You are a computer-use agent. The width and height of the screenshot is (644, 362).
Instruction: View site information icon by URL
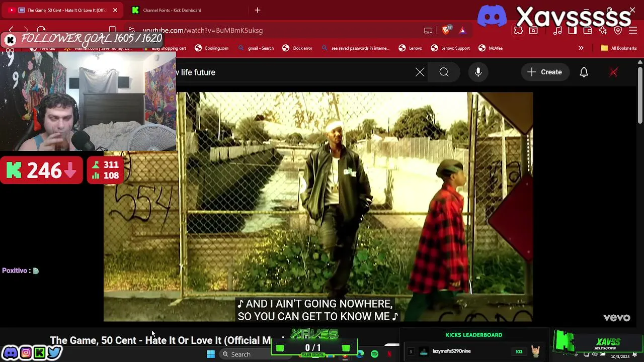(131, 30)
